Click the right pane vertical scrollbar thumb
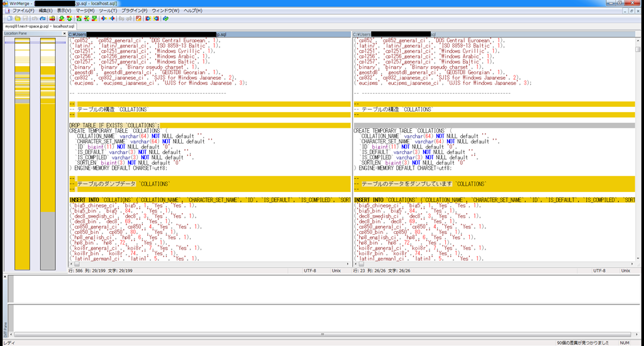The image size is (644, 346). coord(638,49)
